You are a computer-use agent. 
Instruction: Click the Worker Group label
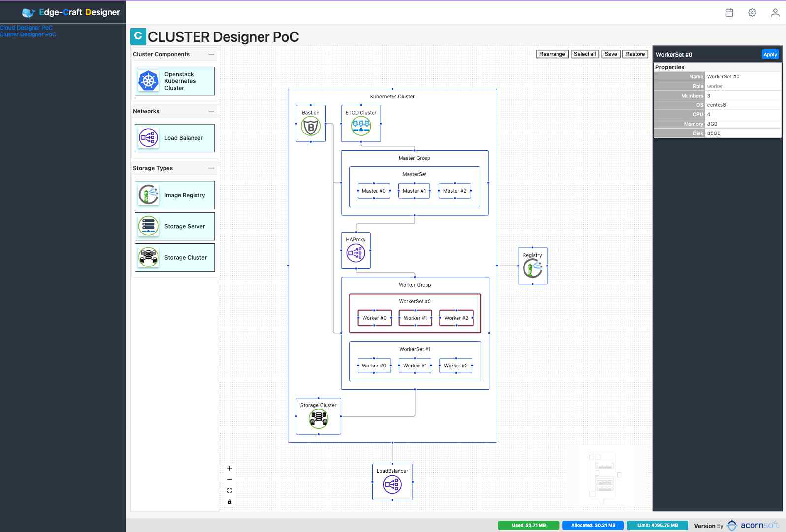(x=415, y=285)
